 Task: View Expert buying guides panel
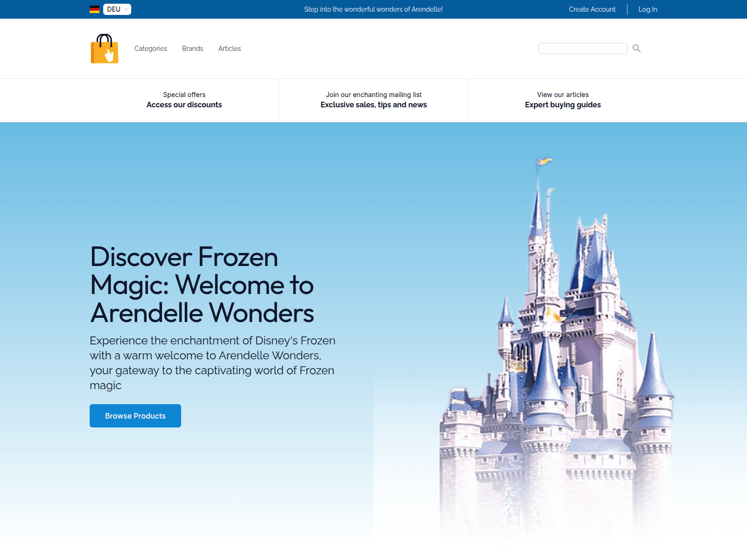click(563, 100)
